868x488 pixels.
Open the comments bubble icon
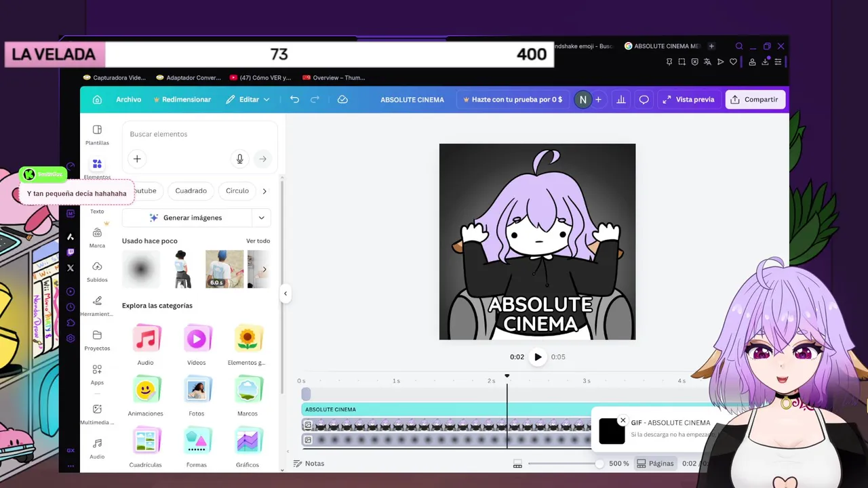[x=644, y=100]
